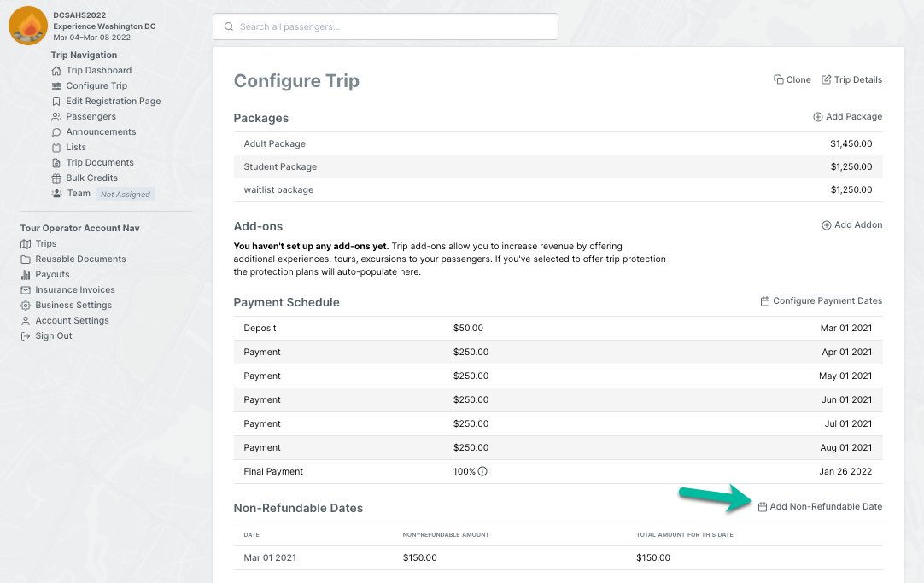924x583 pixels.
Task: Open Trip Details
Action: tap(851, 79)
